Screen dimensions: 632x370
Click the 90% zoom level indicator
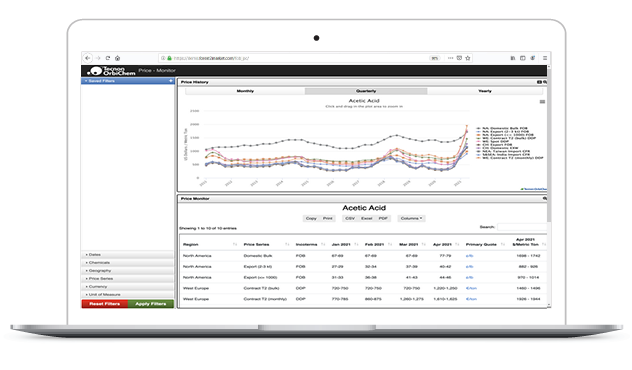(434, 58)
